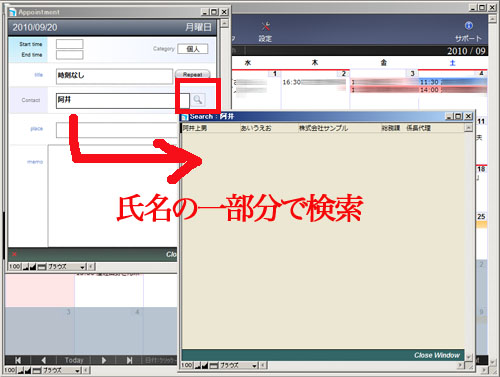This screenshot has width=500, height=377.
Task: Click the Appointment window title bar icon
Action: click(x=13, y=12)
